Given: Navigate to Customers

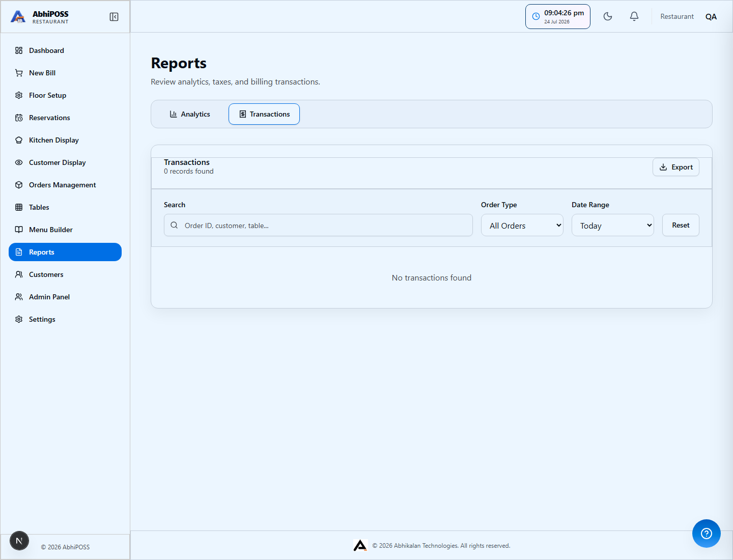Looking at the screenshot, I should pos(65,274).
